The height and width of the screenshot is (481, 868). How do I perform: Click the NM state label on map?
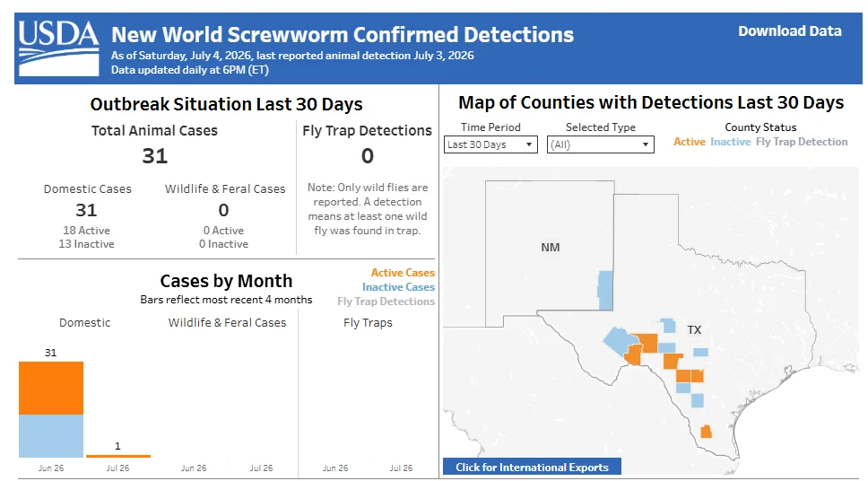551,247
